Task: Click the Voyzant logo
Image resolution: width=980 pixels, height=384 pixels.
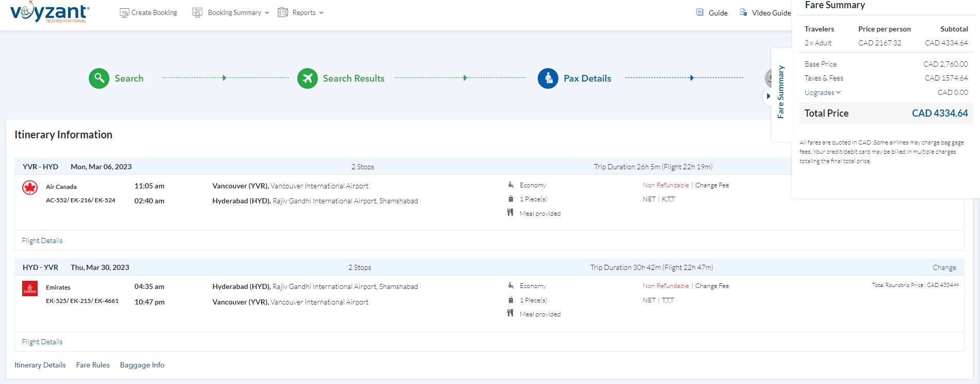Action: (50, 12)
